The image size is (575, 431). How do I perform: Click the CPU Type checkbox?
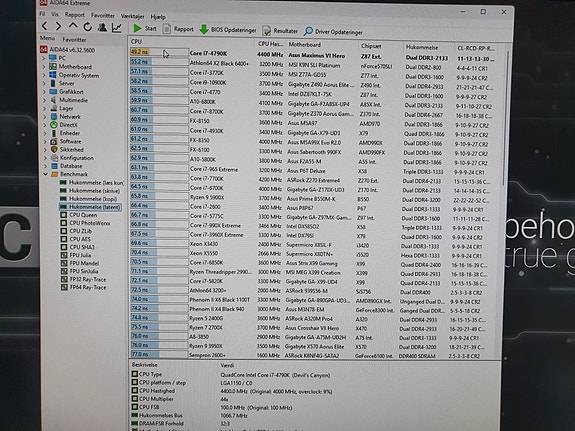pyautogui.click(x=135, y=374)
